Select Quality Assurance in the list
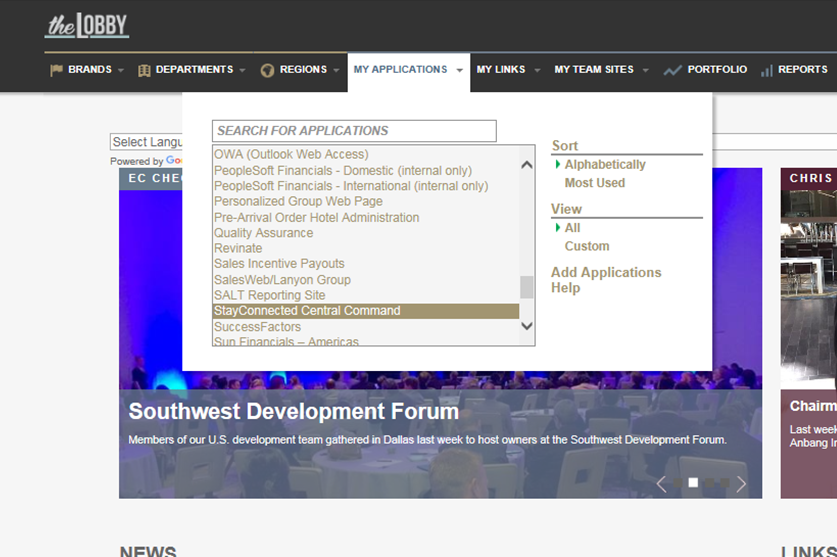This screenshot has width=837, height=557. tap(263, 233)
